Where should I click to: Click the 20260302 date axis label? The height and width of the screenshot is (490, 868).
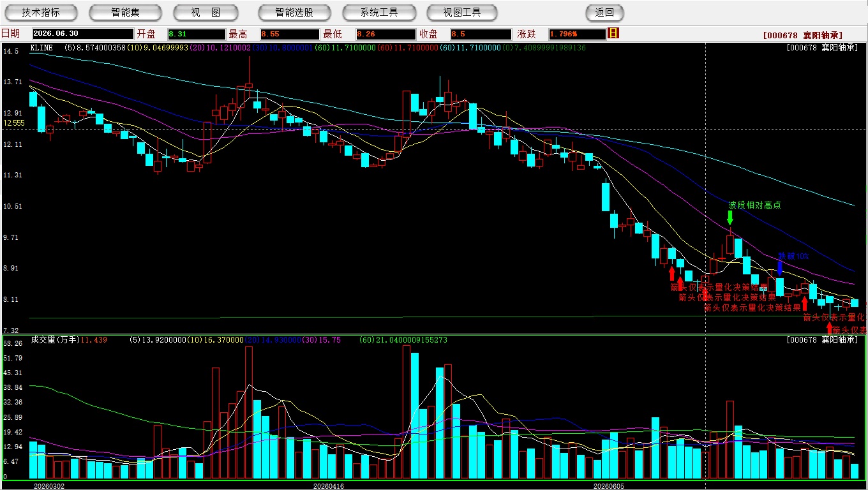point(49,486)
